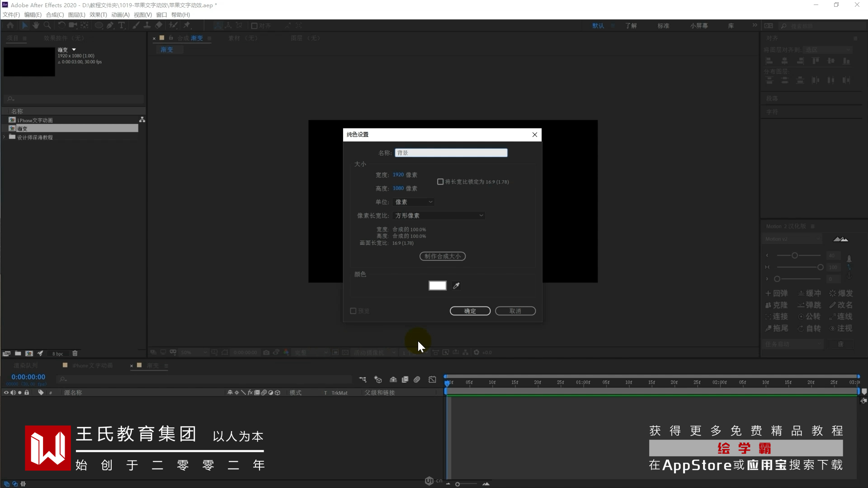
Task: Select the Pen tool in toolbar
Action: coord(110,26)
